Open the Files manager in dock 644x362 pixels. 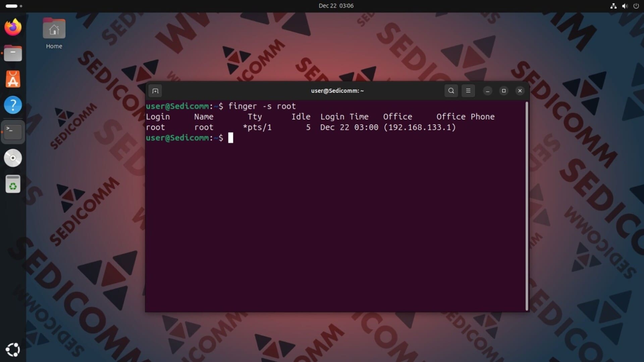(x=13, y=53)
